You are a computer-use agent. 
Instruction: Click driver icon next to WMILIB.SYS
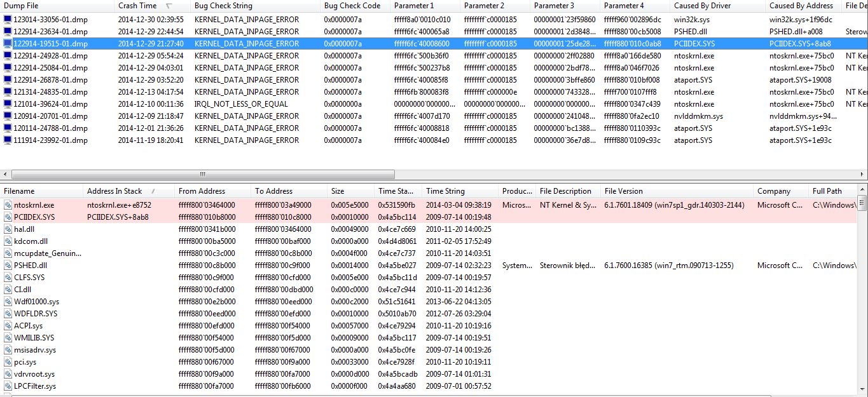(8, 338)
